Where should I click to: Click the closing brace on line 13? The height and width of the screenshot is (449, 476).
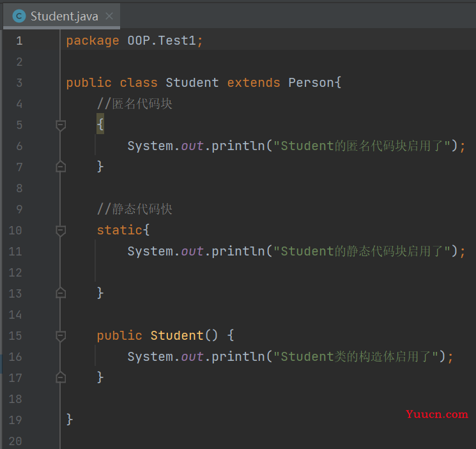coord(100,293)
